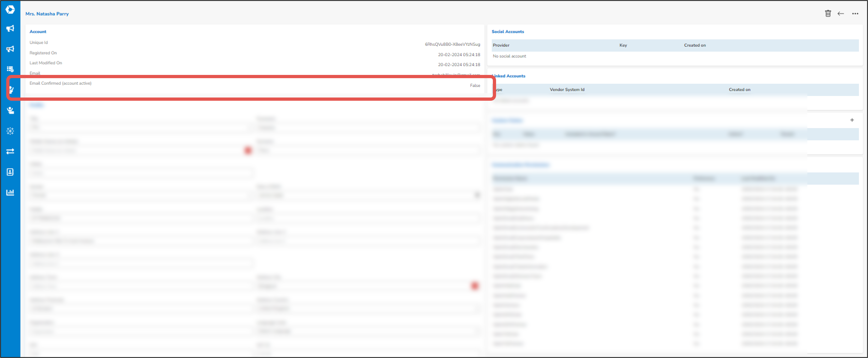Image resolution: width=868 pixels, height=358 pixels.
Task: Open the first megaphone campaigns icon
Action: click(10, 28)
